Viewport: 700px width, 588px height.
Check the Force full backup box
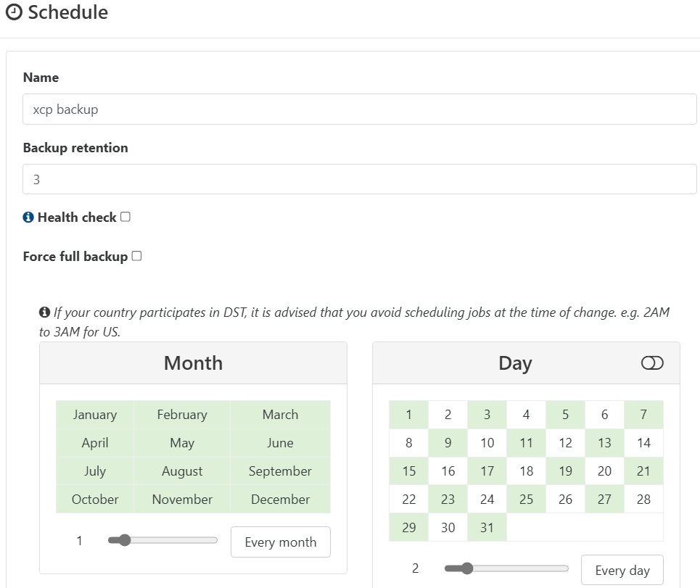coord(136,256)
